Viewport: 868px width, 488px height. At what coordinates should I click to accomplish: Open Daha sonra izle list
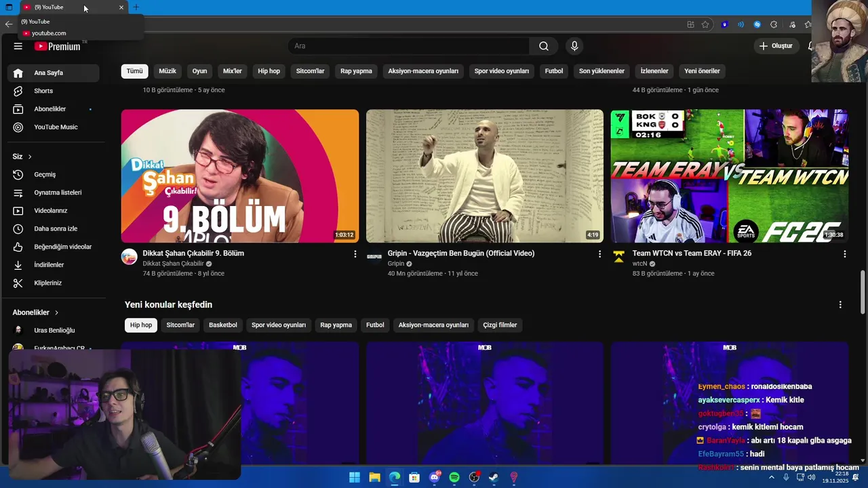(54, 228)
